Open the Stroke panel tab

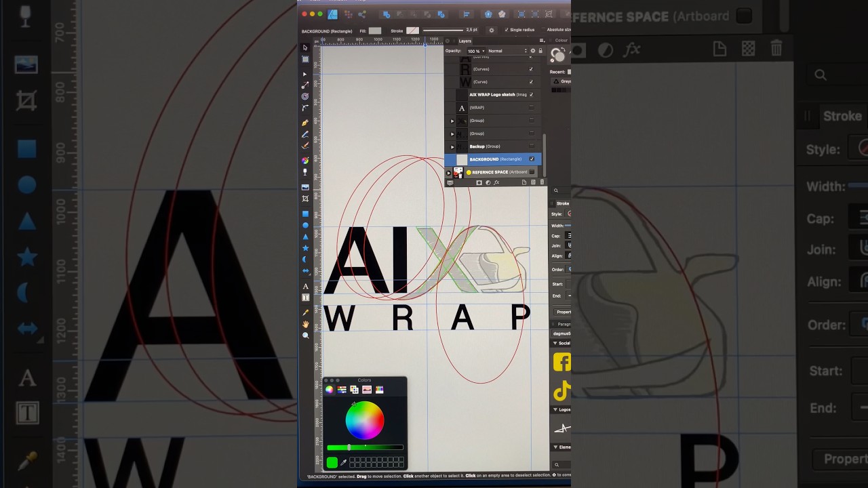[x=563, y=203]
